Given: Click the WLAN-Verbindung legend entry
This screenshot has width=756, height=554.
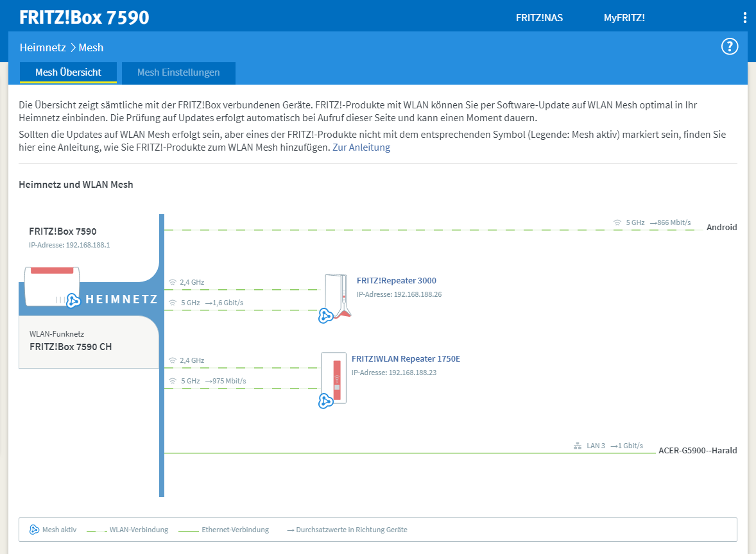Looking at the screenshot, I should (128, 530).
